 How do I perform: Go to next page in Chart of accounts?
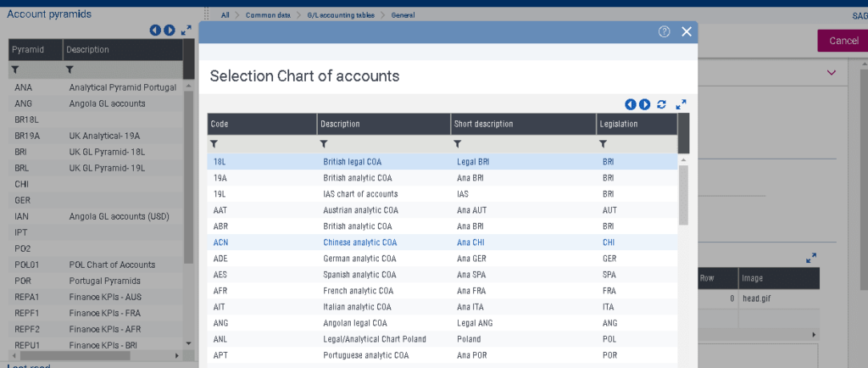tap(645, 104)
